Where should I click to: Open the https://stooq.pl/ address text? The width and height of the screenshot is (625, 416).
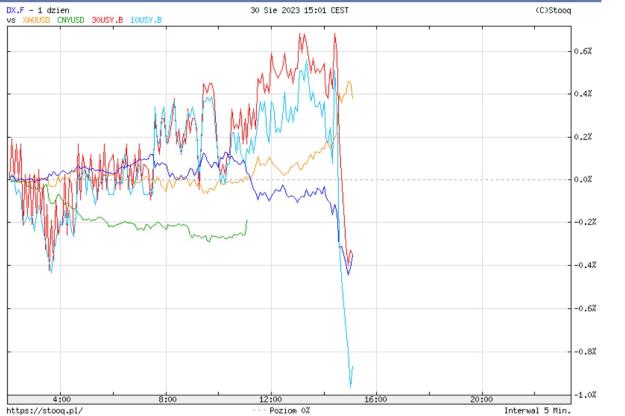(x=45, y=410)
